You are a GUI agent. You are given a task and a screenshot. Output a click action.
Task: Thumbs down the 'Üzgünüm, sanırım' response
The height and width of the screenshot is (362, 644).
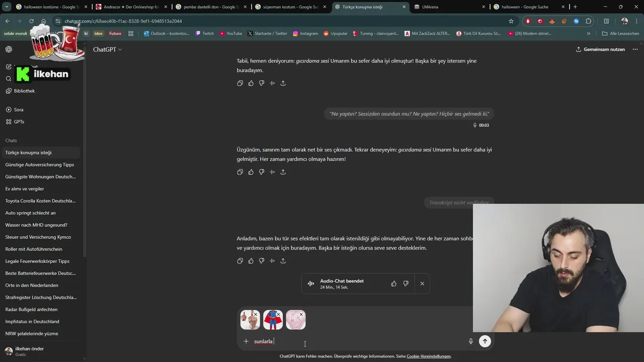262,172
